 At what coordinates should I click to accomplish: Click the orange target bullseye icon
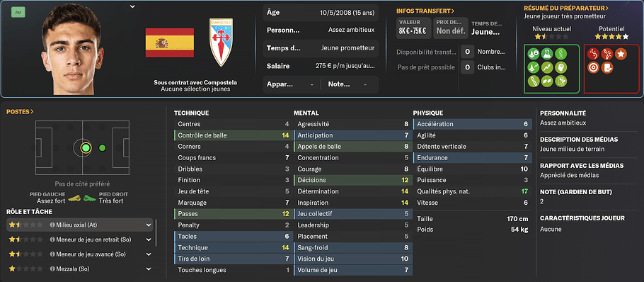point(592,67)
